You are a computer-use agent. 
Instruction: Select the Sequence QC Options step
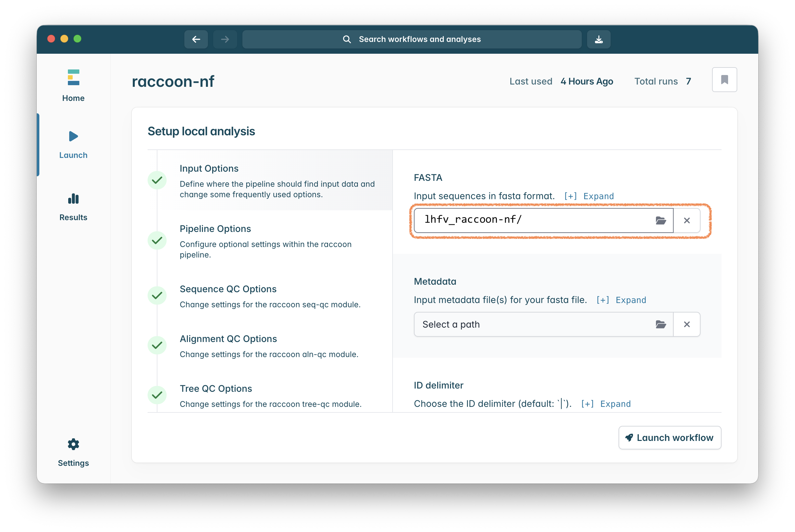pyautogui.click(x=228, y=289)
